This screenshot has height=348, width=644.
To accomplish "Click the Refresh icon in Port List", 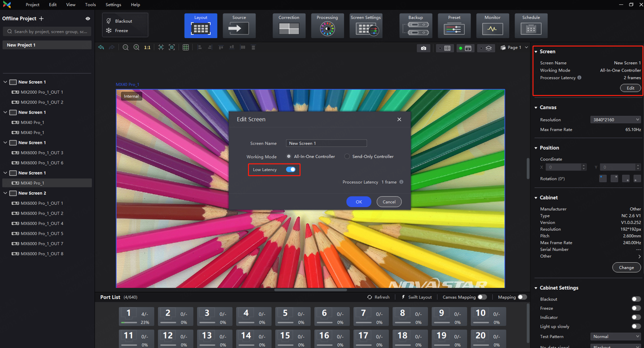I will coord(370,297).
